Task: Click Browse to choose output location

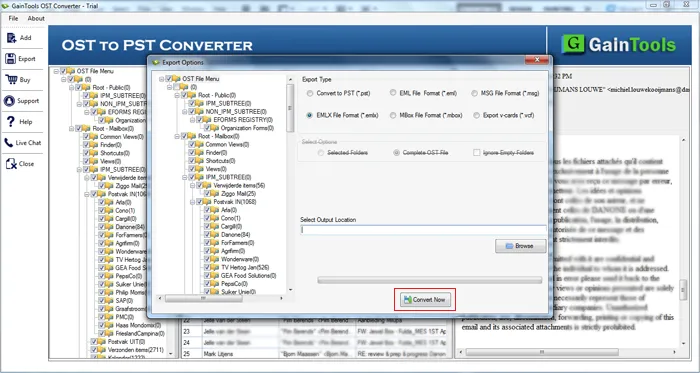Action: pos(520,246)
